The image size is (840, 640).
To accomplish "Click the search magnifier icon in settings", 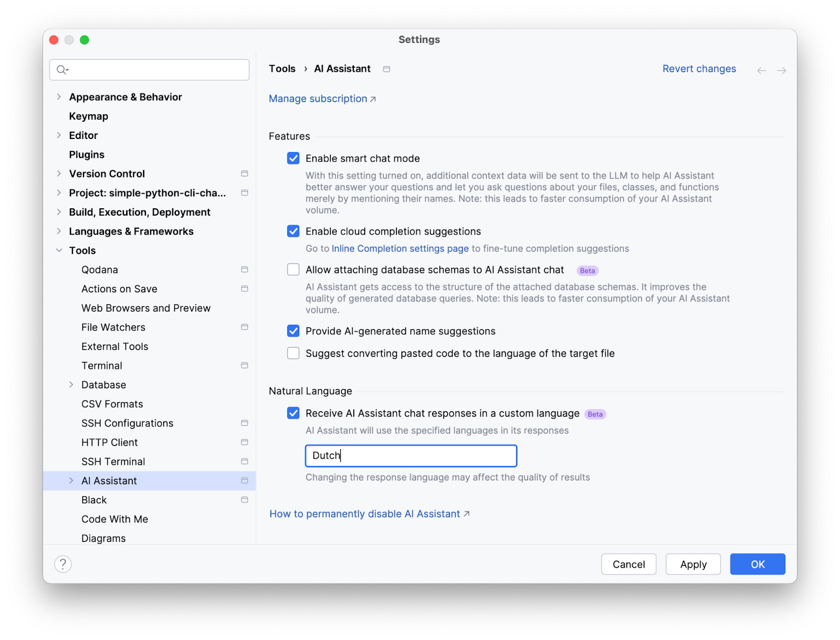I will click(x=62, y=70).
